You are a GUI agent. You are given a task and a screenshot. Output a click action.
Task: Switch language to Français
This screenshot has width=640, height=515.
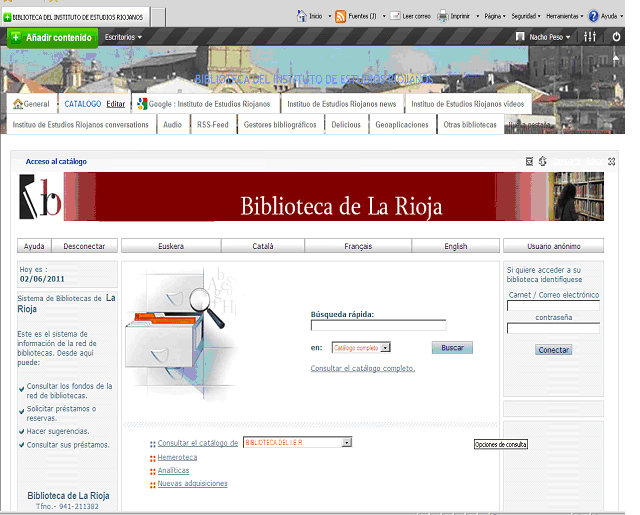click(358, 246)
